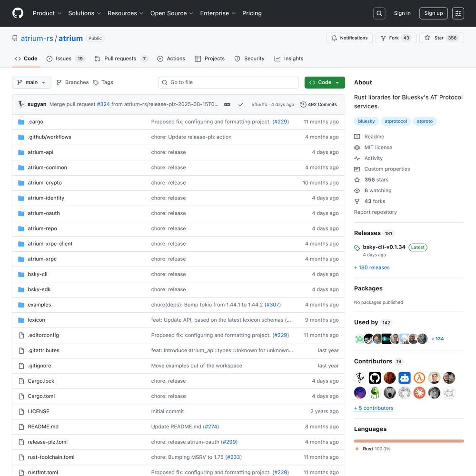The height and width of the screenshot is (476, 476).
Task: View the Branches list
Action: point(72,82)
